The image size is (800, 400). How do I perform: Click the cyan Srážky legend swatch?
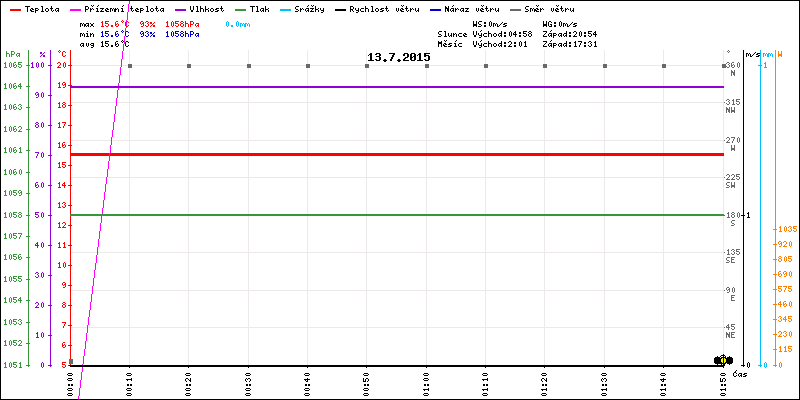285,10
